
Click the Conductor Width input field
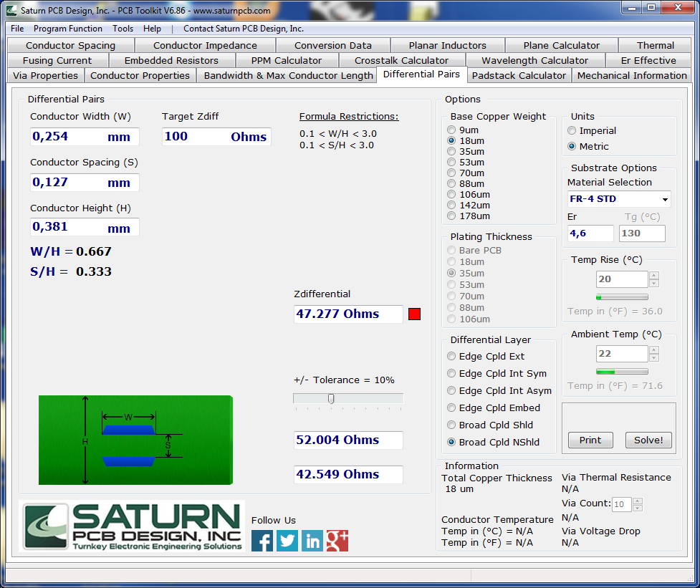coord(68,137)
